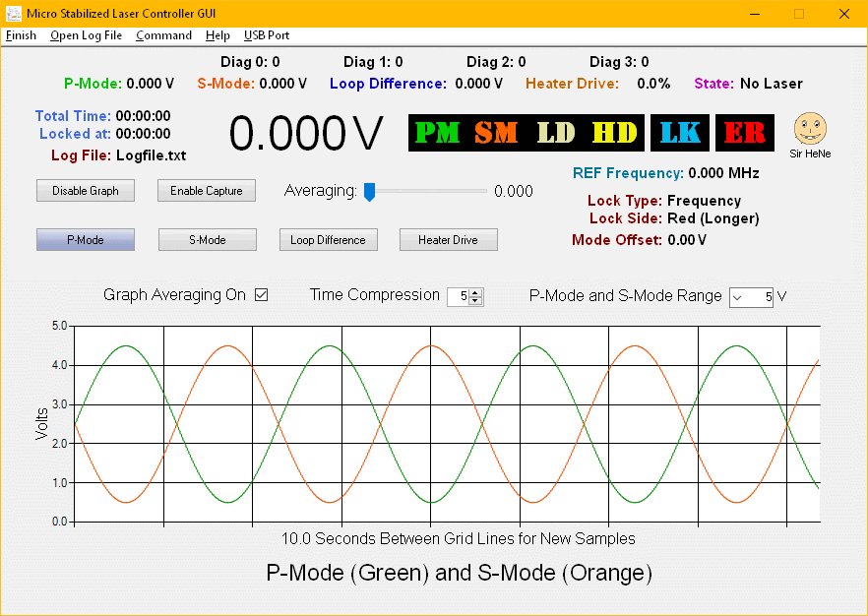
Task: Click the blue LK lock indicator
Action: pos(680,133)
